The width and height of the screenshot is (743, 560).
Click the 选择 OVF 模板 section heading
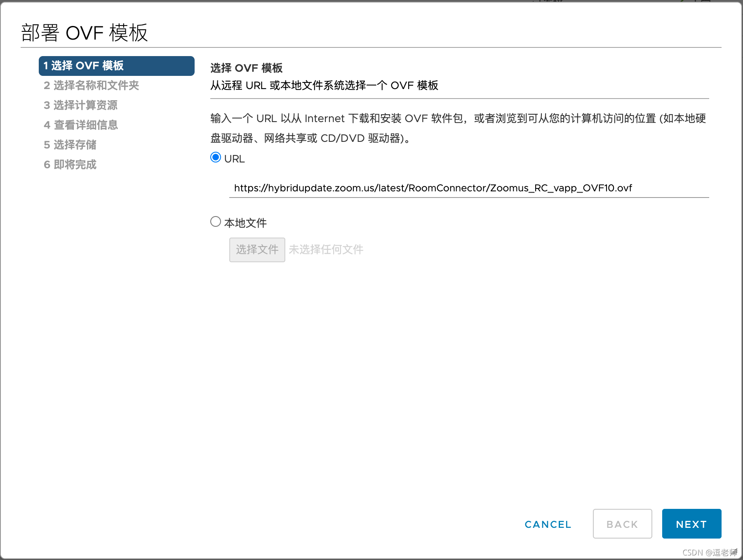click(247, 68)
